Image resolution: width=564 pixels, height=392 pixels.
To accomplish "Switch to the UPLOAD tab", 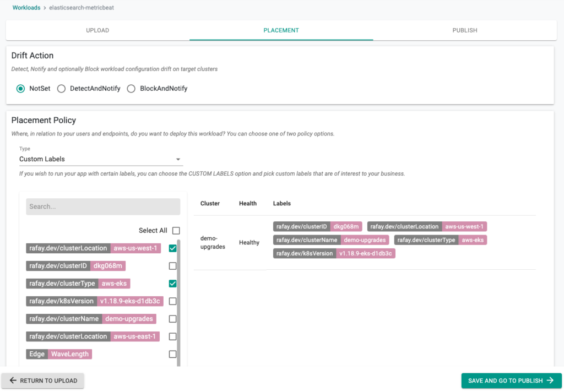I will (x=97, y=30).
